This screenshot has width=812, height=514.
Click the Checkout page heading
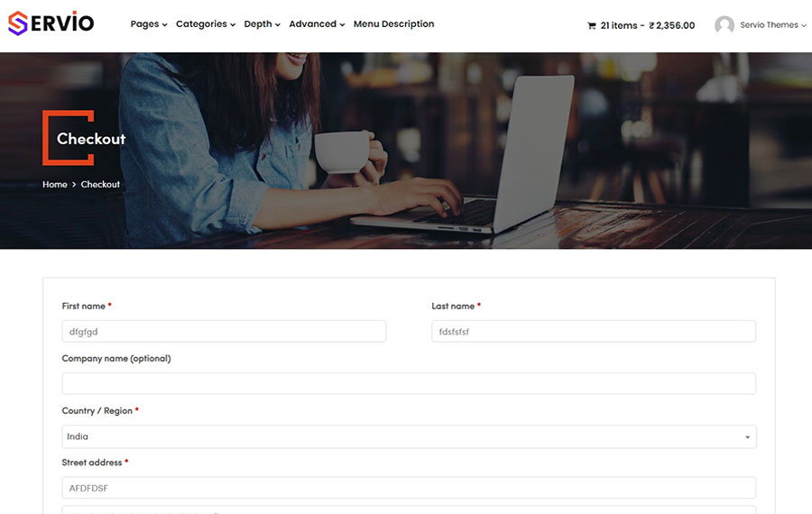pos(91,139)
